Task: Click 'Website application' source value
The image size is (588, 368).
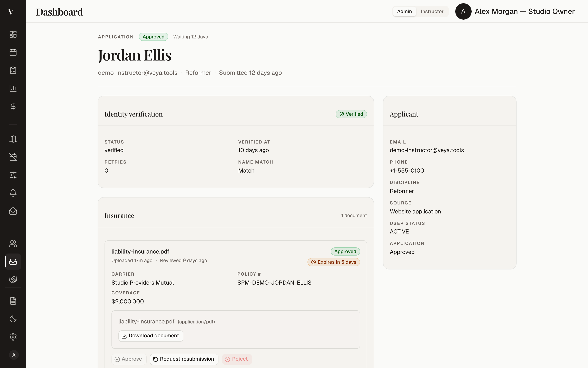Action: click(x=415, y=212)
